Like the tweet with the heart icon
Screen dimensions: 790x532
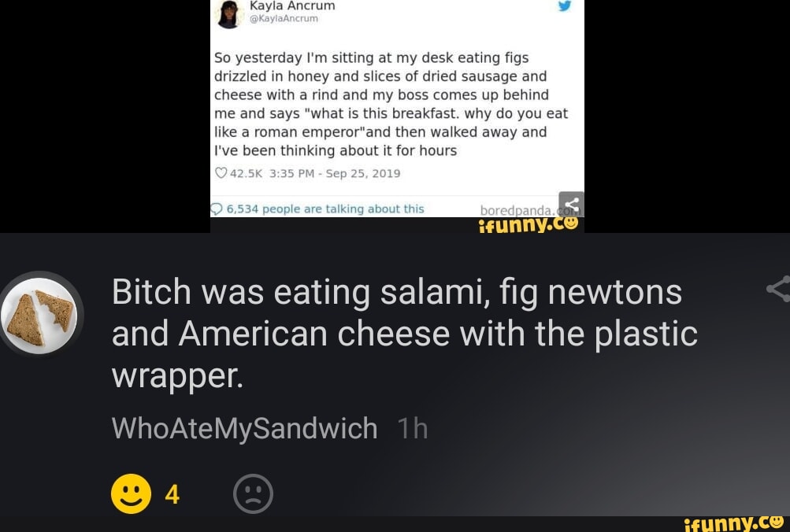(x=221, y=173)
